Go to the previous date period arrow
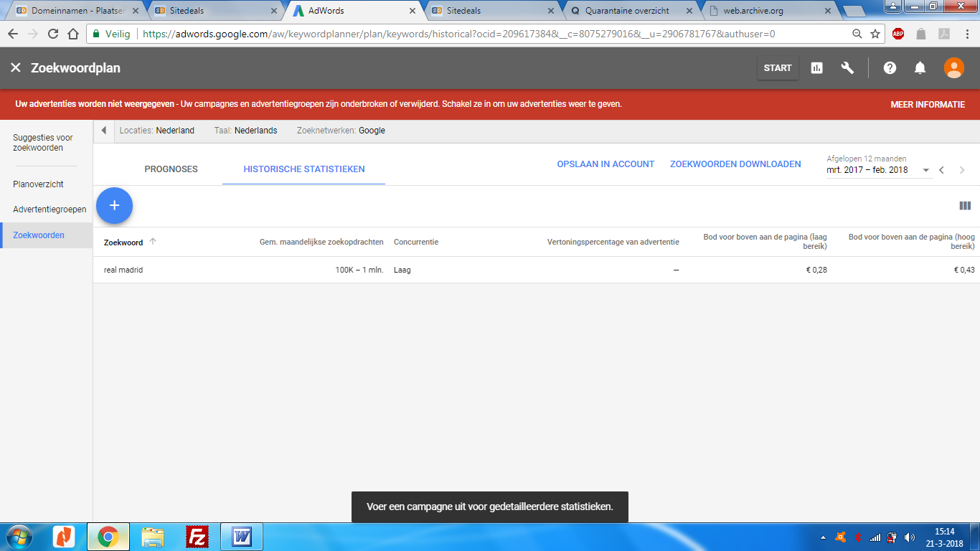 tap(942, 170)
